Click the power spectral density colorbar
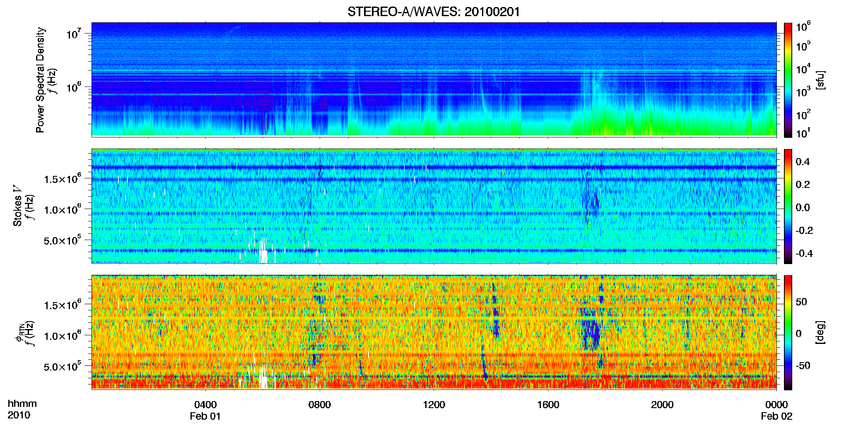 [788, 80]
